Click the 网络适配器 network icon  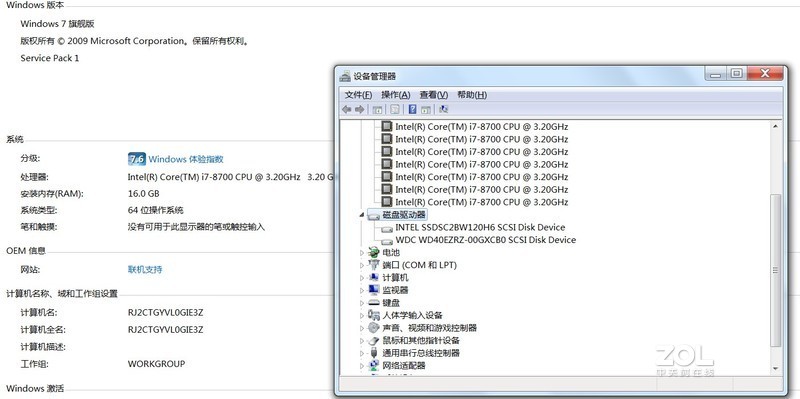point(374,365)
